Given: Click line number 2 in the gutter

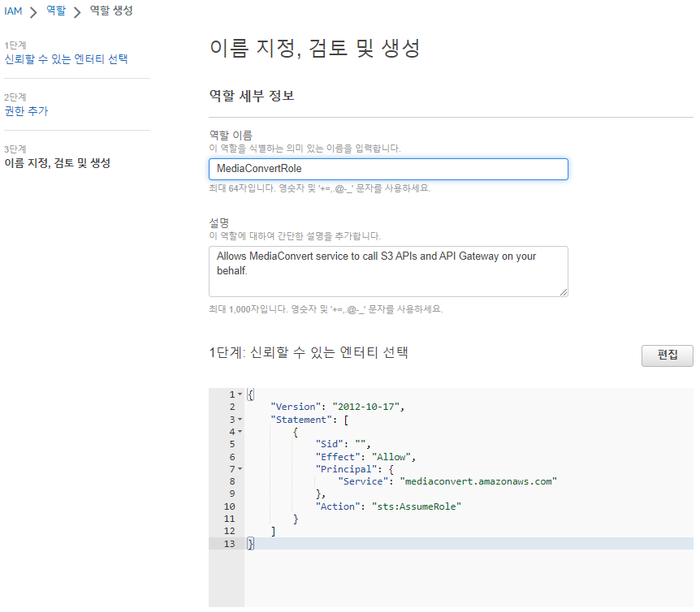Looking at the screenshot, I should pyautogui.click(x=232, y=407).
